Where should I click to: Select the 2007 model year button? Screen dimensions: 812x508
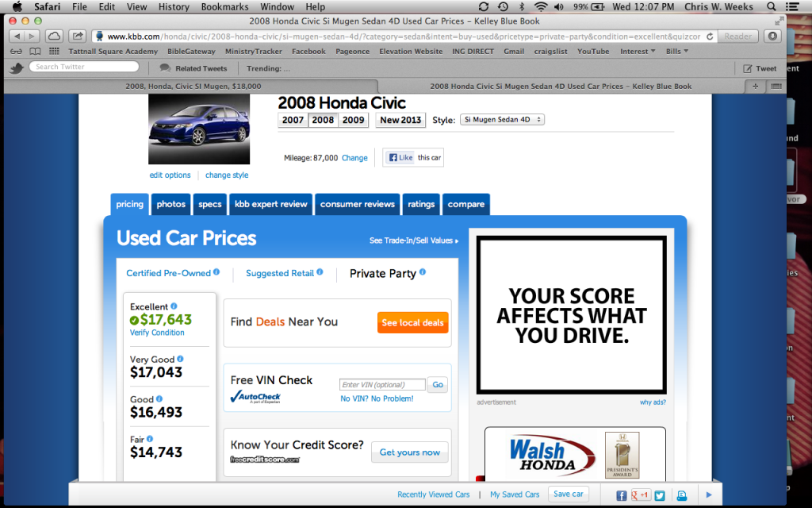(x=293, y=120)
